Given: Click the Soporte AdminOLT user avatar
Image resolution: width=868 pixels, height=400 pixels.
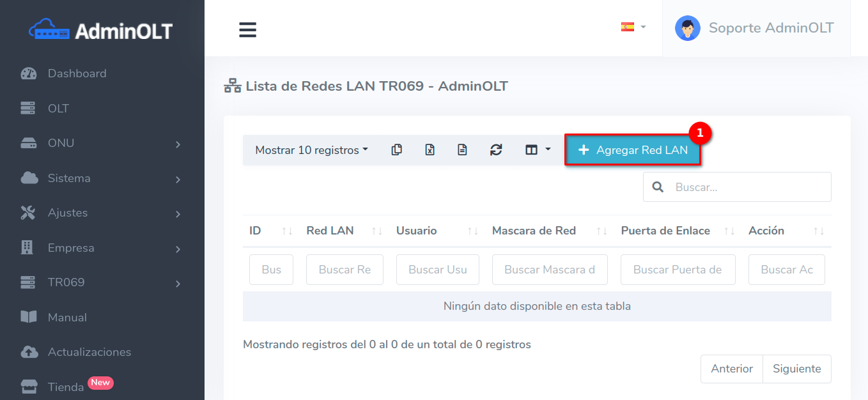Looking at the screenshot, I should click(x=687, y=28).
